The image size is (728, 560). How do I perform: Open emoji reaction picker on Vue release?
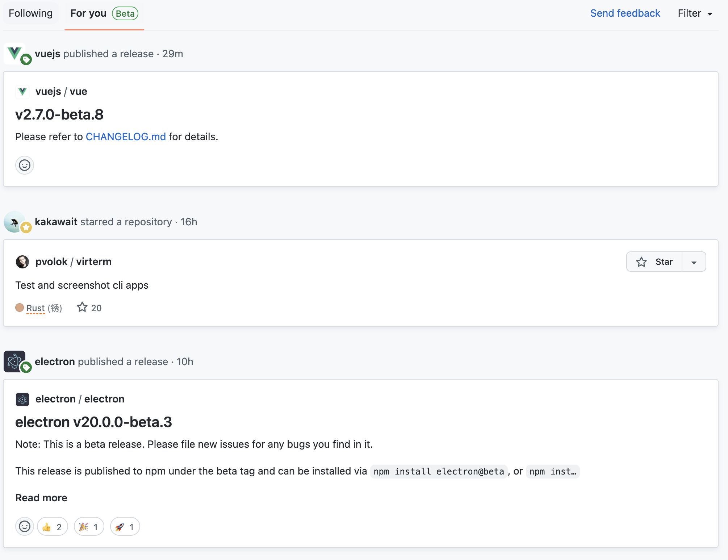25,165
